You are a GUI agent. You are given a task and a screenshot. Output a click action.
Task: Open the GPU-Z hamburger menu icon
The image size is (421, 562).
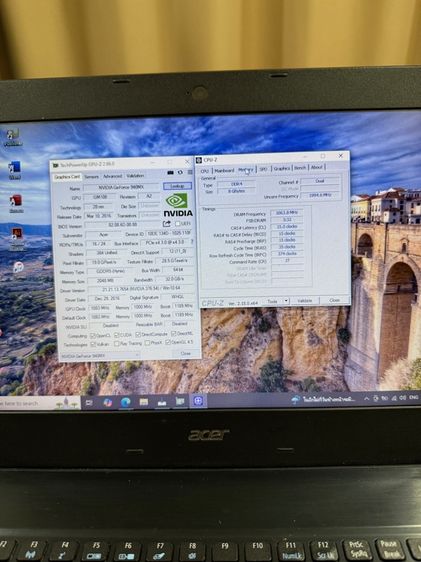coord(190,172)
